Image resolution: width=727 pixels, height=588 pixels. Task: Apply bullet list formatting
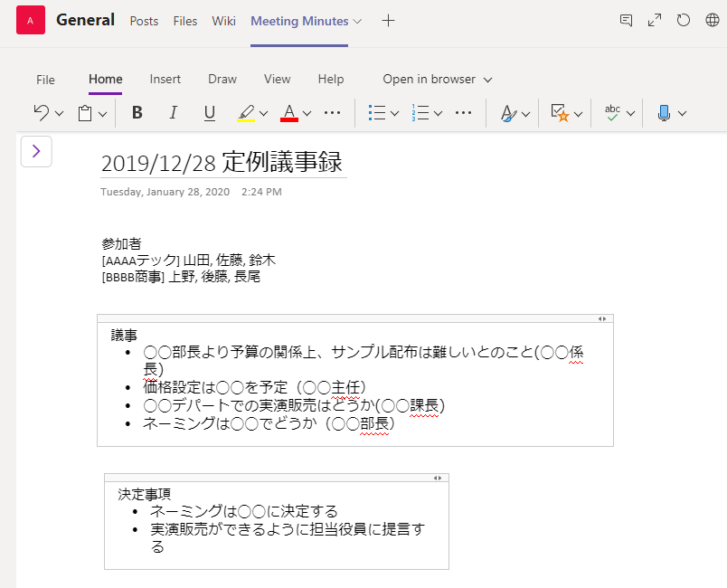click(377, 113)
